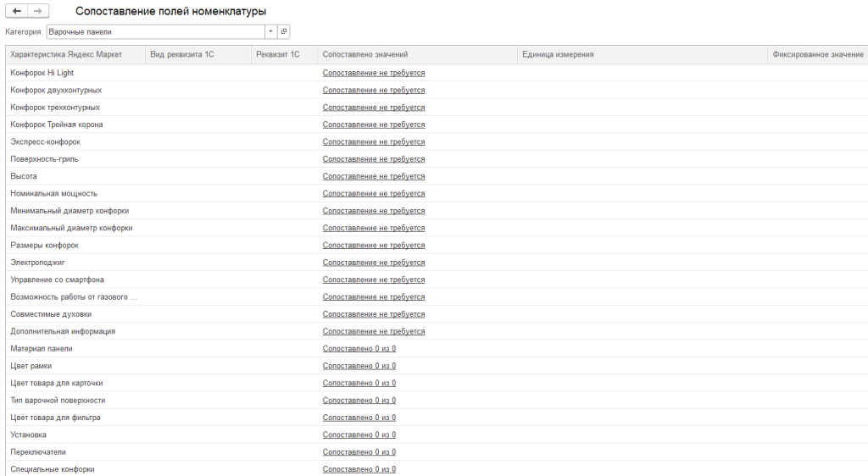
Task: Click the Фиксированное значение column header
Action: click(x=818, y=54)
